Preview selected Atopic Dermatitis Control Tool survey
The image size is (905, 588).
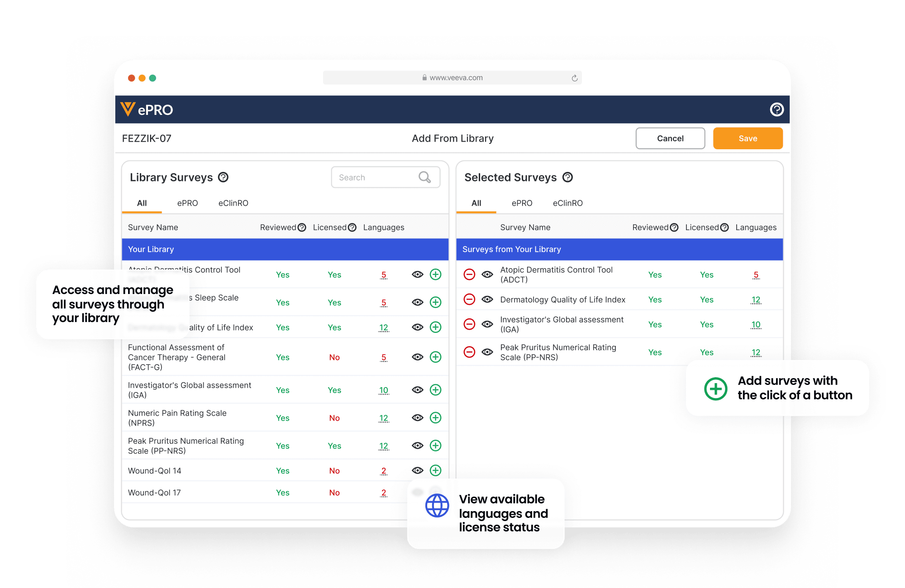[x=487, y=274]
